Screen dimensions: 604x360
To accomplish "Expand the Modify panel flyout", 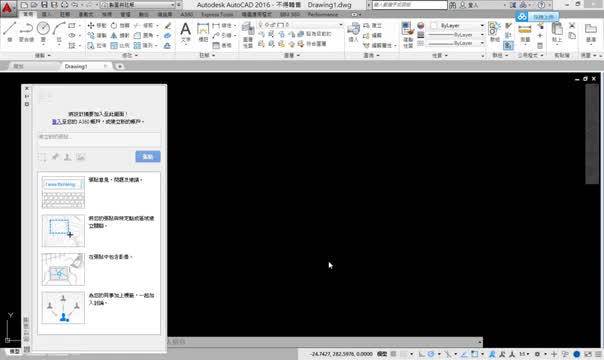I will tap(129, 55).
